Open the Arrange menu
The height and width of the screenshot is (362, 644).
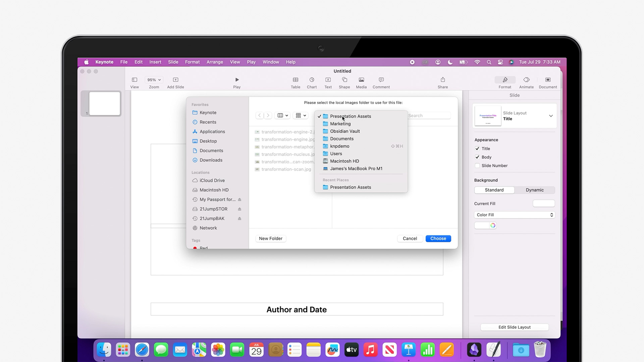pos(214,62)
